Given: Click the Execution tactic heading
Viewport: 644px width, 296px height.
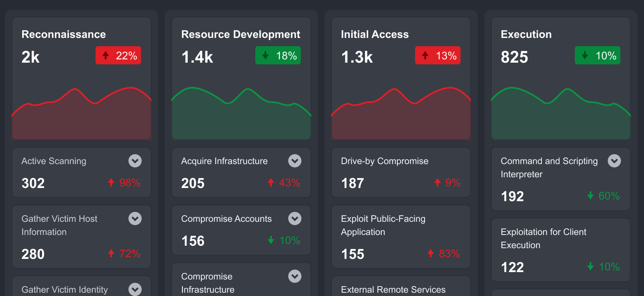Looking at the screenshot, I should (x=526, y=34).
